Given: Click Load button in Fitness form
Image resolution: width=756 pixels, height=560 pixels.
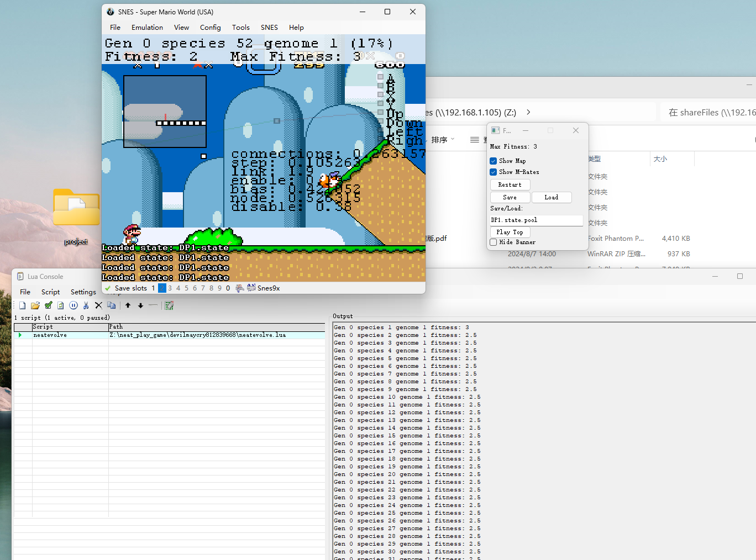Looking at the screenshot, I should (x=552, y=198).
